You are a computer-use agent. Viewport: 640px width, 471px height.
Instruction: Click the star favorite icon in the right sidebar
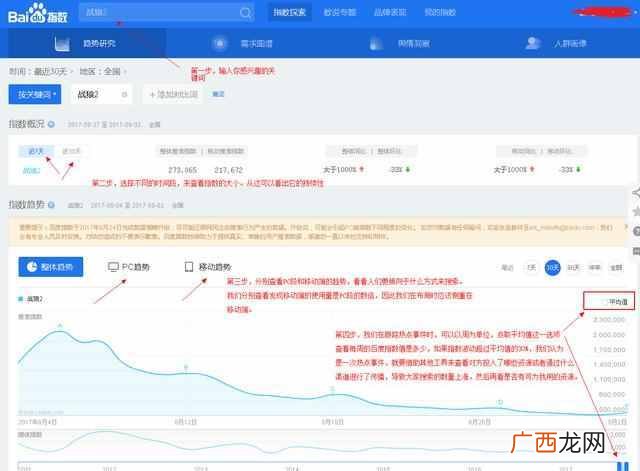(636, 212)
